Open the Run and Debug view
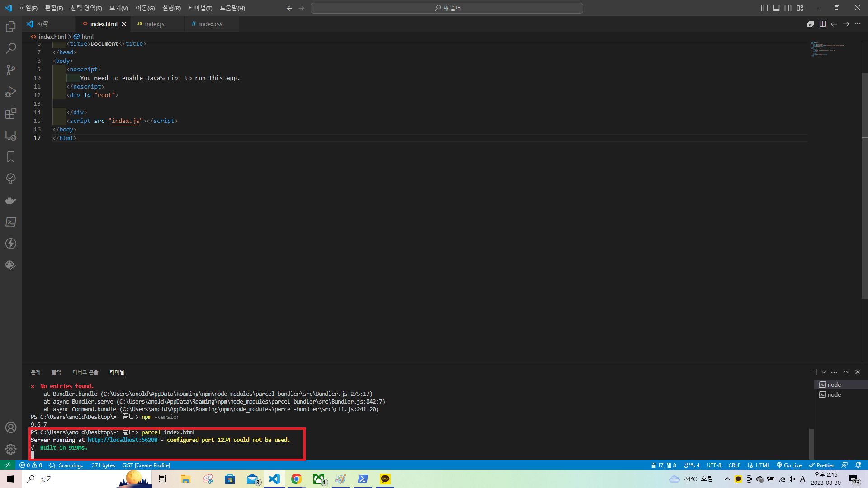The image size is (868, 488). 11,92
